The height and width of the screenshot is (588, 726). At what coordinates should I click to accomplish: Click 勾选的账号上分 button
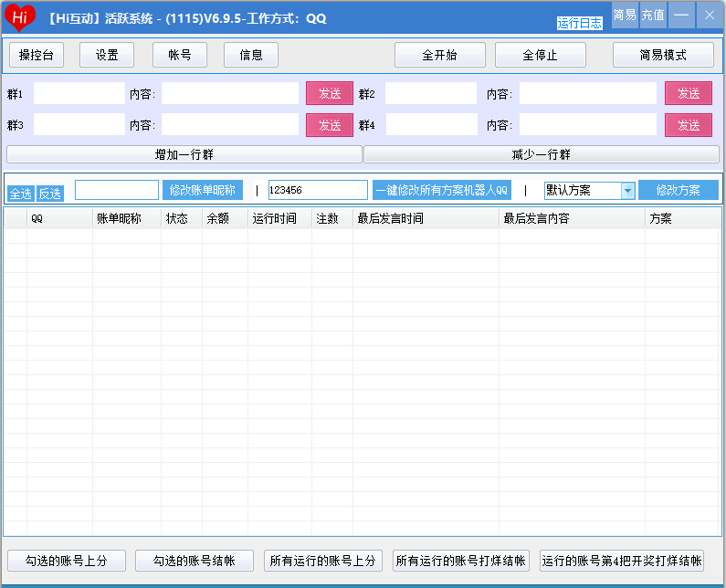(x=67, y=561)
